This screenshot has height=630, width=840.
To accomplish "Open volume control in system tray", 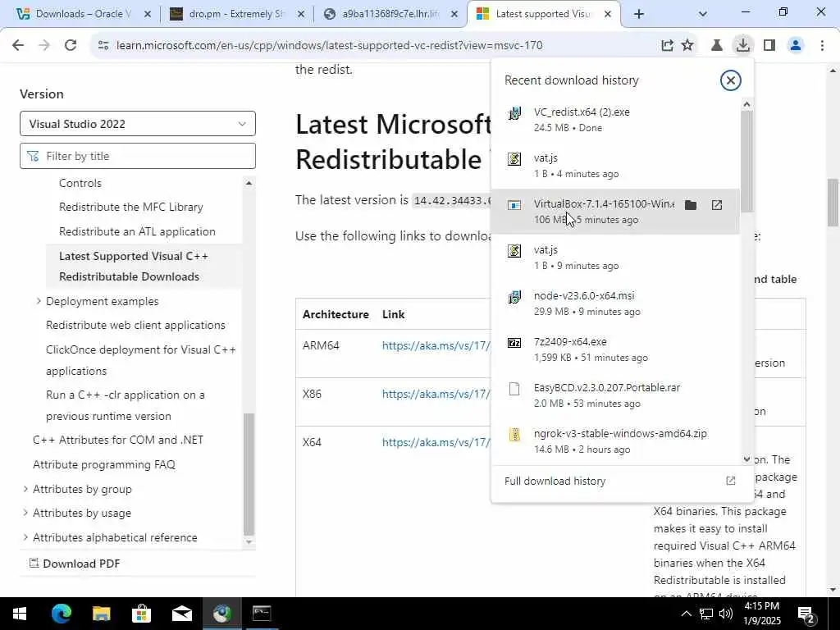I will [726, 614].
